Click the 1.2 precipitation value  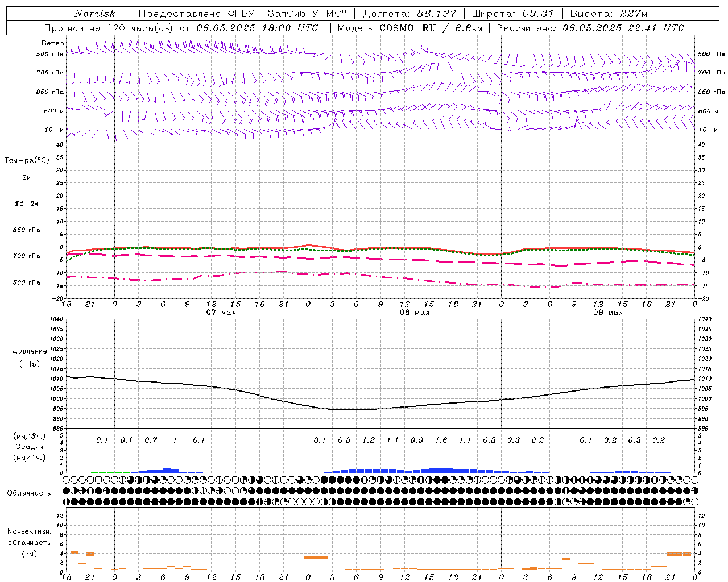coord(369,440)
